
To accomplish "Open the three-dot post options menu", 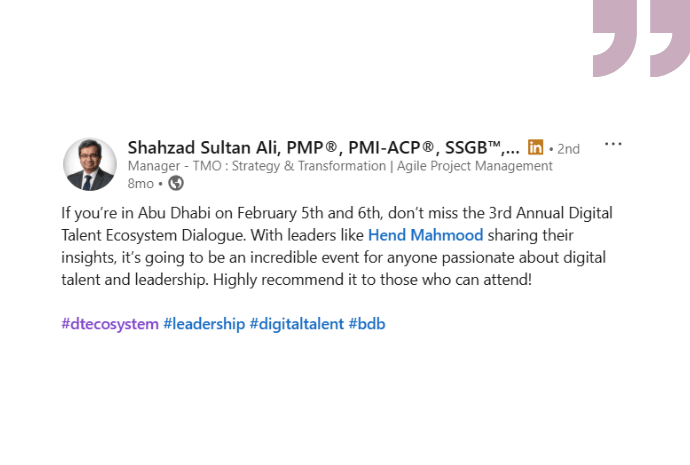I will pos(613,144).
